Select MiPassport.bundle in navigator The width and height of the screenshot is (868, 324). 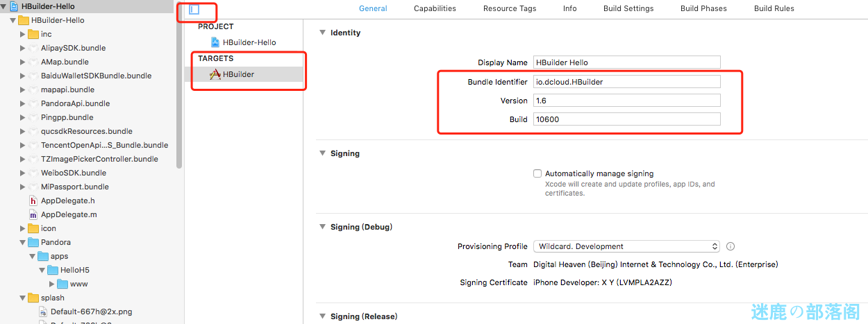pos(75,187)
